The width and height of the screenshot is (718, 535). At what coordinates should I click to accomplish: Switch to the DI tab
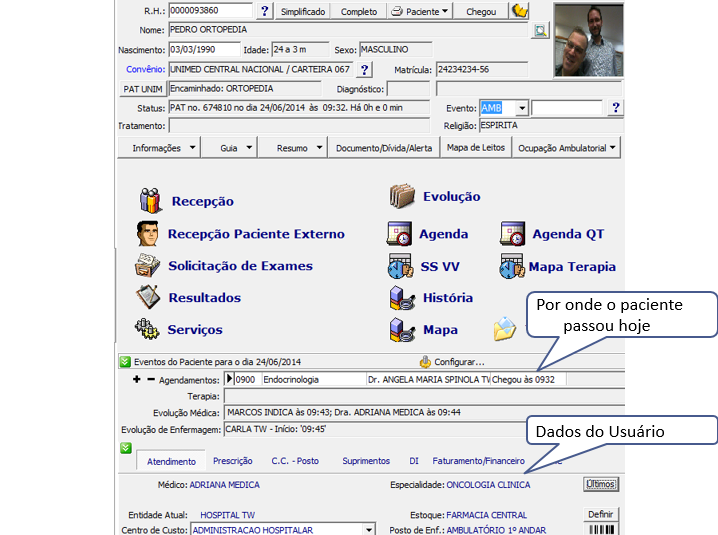click(414, 461)
